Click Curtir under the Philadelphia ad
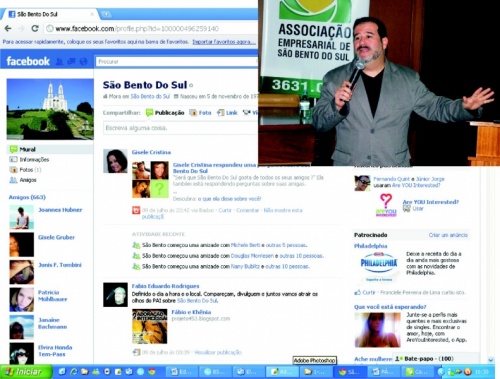The height and width of the screenshot is (379, 500). (x=369, y=292)
